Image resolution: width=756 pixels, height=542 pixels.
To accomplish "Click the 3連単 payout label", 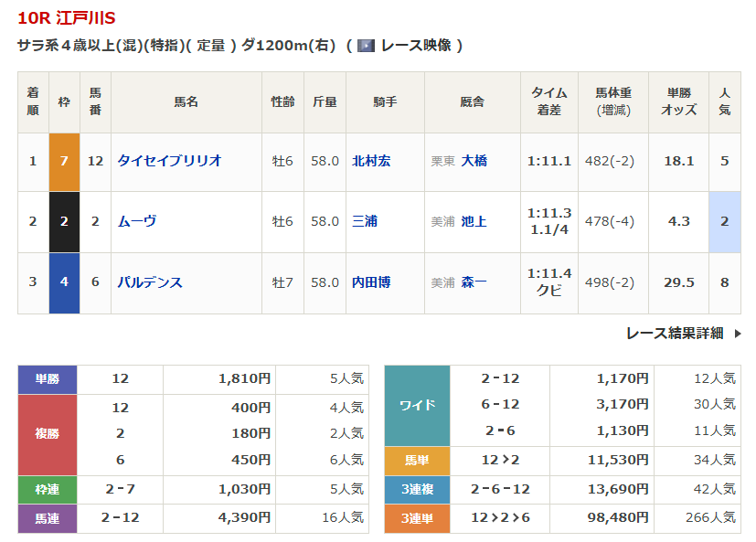I will [417, 518].
